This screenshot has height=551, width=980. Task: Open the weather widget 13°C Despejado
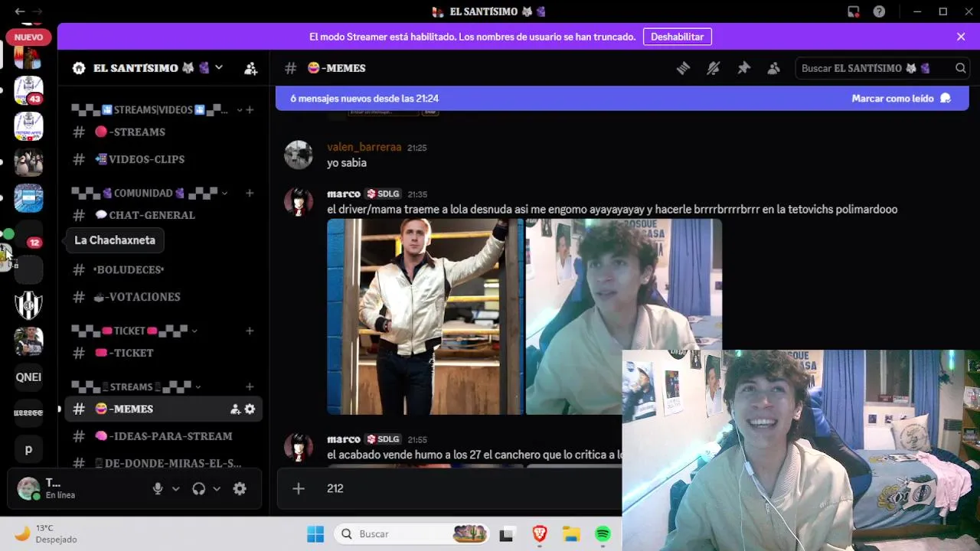coord(46,533)
